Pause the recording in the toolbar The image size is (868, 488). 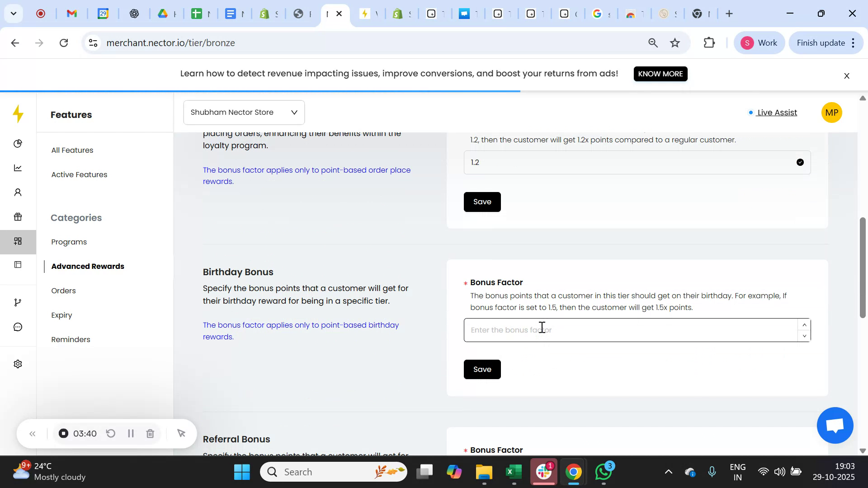(x=131, y=433)
